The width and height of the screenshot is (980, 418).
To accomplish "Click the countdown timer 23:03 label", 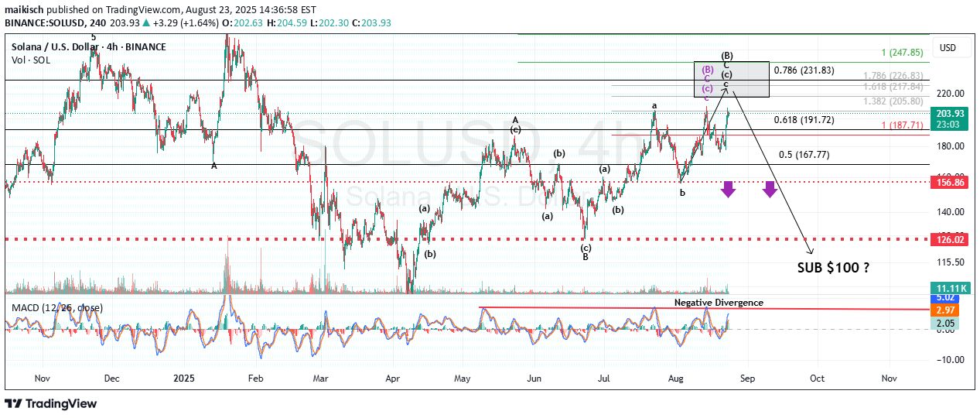I will (949, 123).
